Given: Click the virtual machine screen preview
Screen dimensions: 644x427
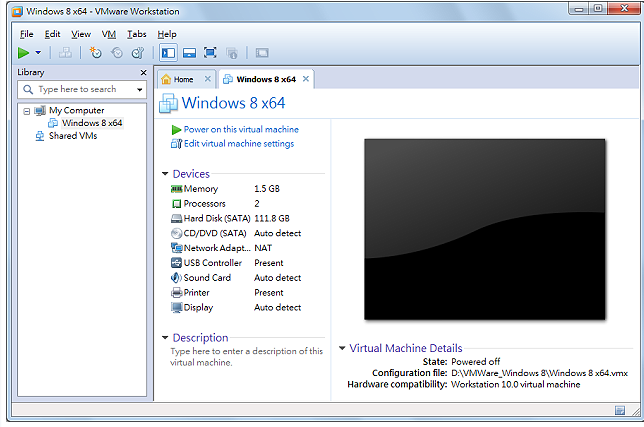Looking at the screenshot, I should [x=485, y=229].
